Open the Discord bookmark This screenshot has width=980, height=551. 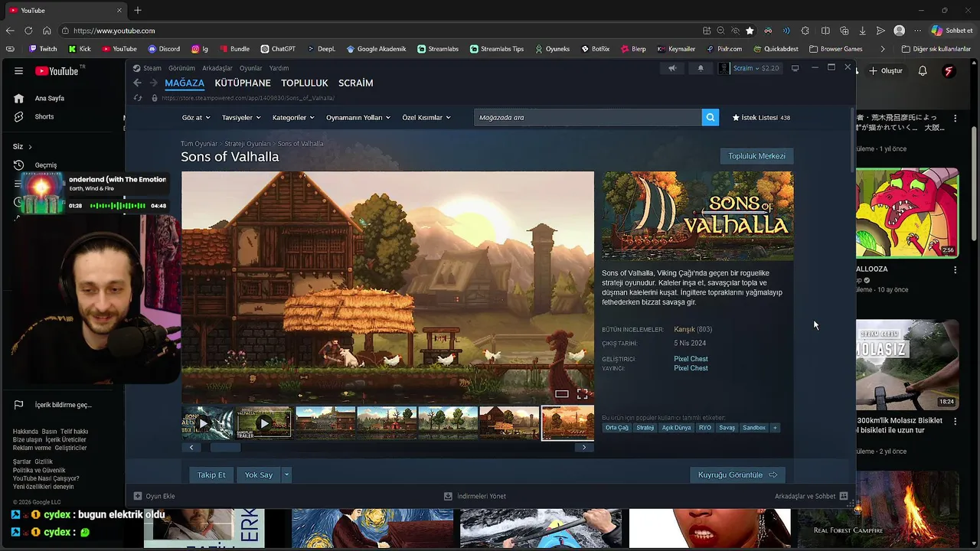164,49
